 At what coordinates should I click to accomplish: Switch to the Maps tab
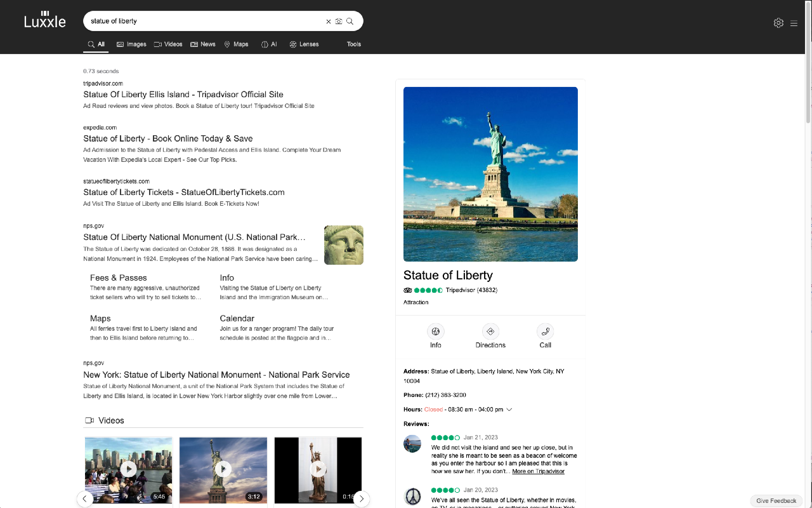click(236, 44)
